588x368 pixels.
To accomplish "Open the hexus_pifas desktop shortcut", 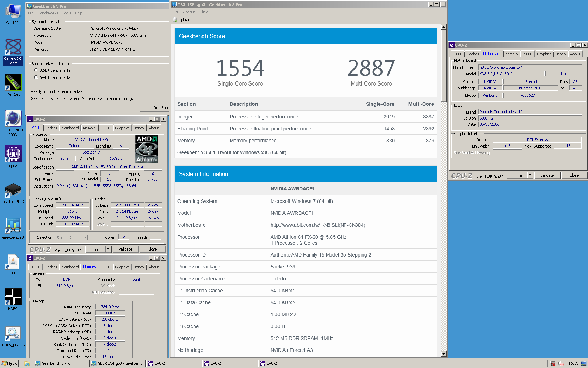I will [13, 336].
